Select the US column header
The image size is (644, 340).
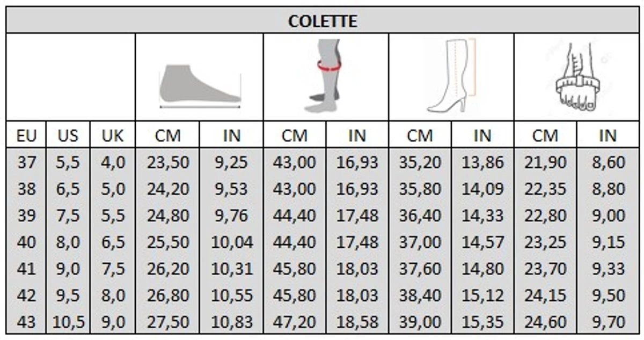click(x=68, y=136)
